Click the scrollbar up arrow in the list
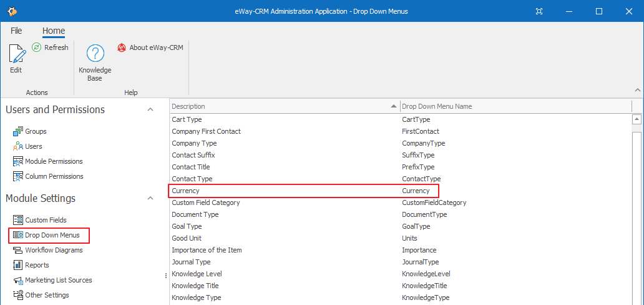The width and height of the screenshot is (644, 305). (x=637, y=119)
